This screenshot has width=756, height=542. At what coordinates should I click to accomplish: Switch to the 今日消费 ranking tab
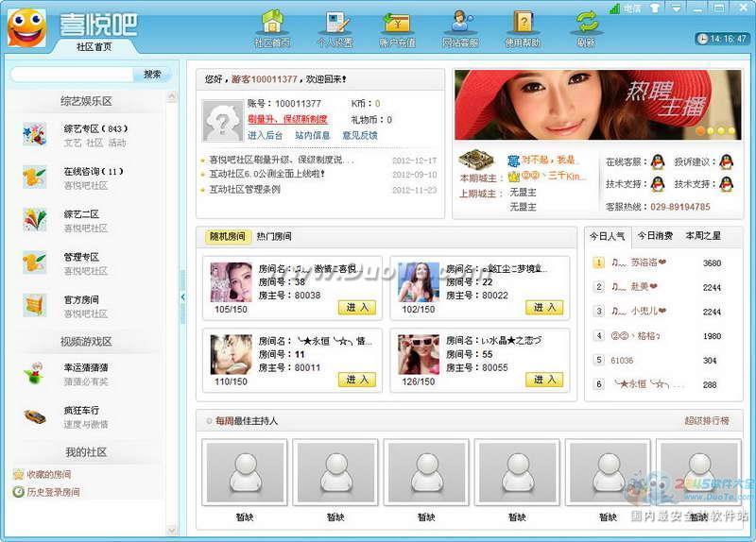pyautogui.click(x=654, y=236)
